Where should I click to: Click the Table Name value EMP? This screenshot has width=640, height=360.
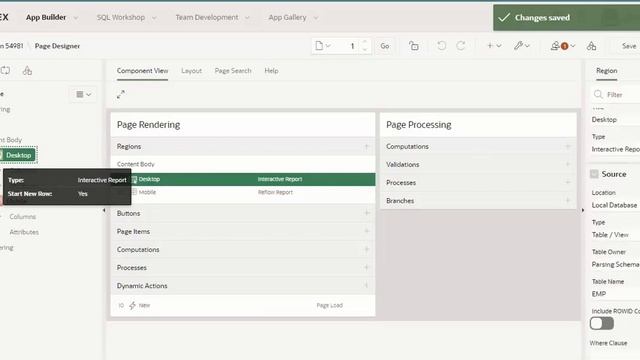[x=599, y=294]
